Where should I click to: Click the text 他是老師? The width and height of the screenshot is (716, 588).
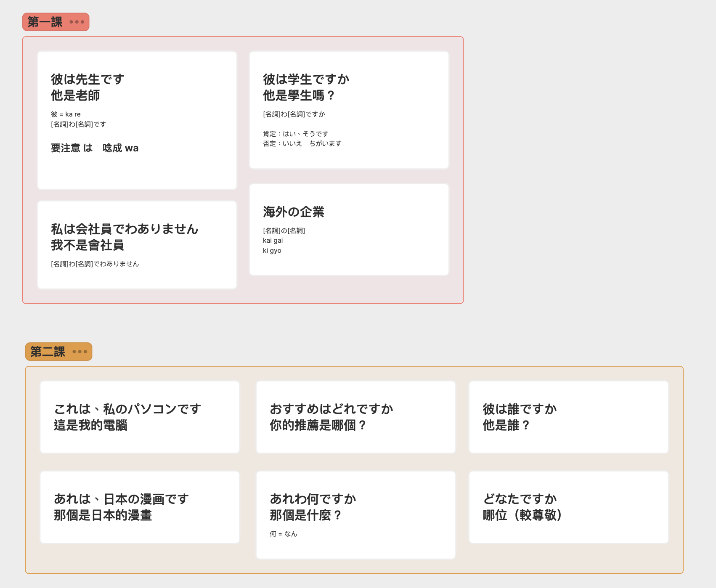[x=75, y=95]
